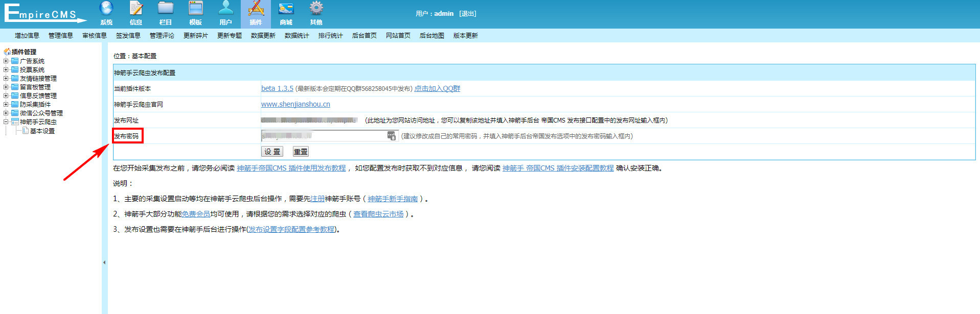
Task: Open 管理评论 in the submenu
Action: pyautogui.click(x=162, y=36)
